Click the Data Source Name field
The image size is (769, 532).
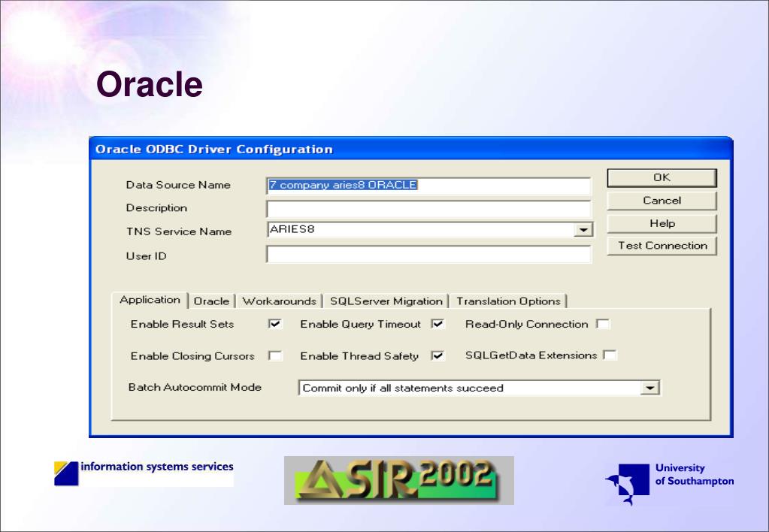[x=429, y=186]
